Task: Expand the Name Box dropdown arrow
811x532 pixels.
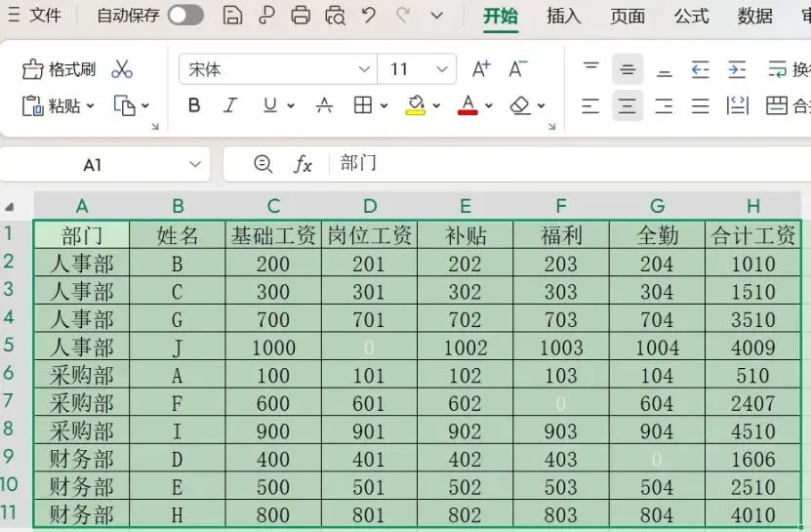Action: tap(195, 165)
